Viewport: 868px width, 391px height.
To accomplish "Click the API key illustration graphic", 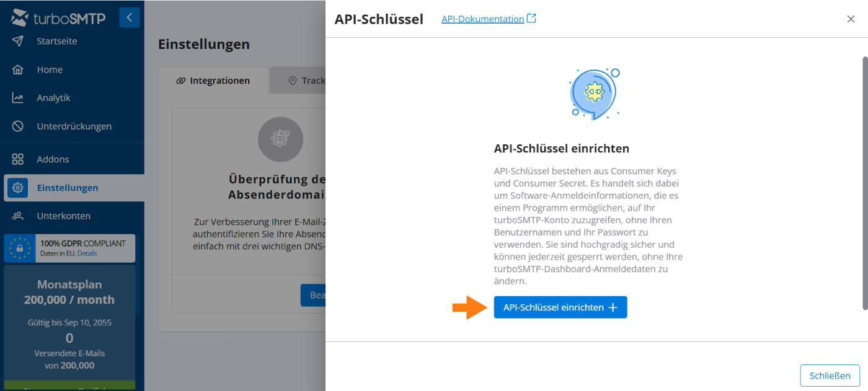I will click(595, 94).
